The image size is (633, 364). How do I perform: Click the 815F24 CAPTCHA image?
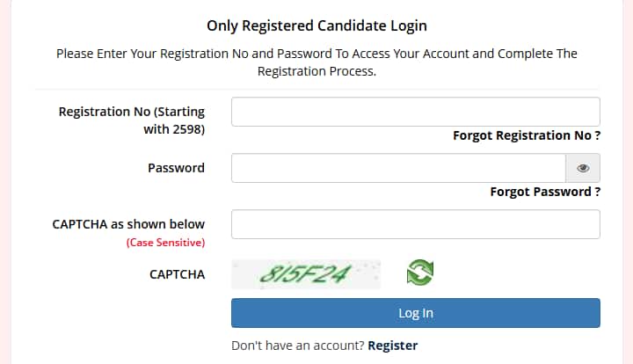tap(306, 274)
